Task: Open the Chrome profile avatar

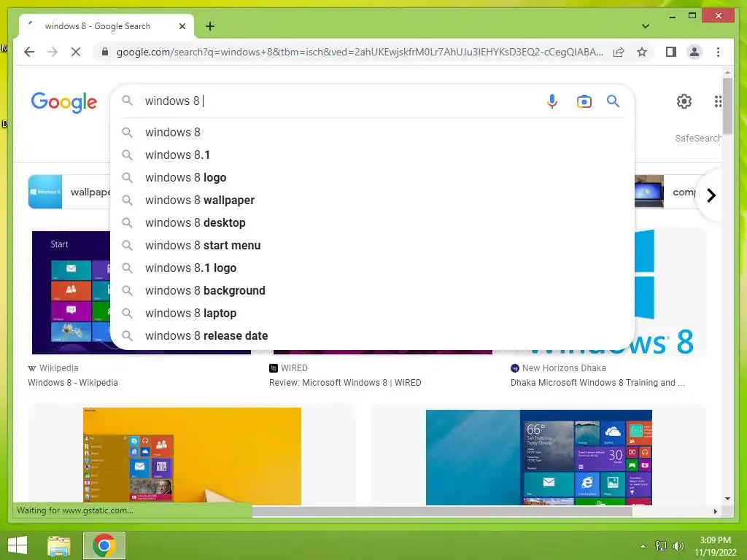Action: click(x=694, y=52)
